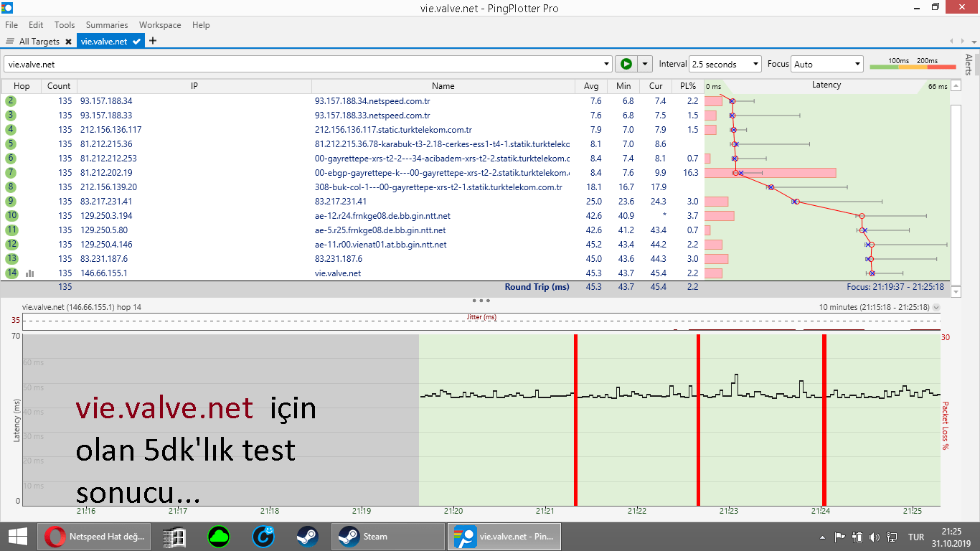980x551 pixels.
Task: Open the Interval 2.5 seconds dropdown
Action: (x=725, y=64)
